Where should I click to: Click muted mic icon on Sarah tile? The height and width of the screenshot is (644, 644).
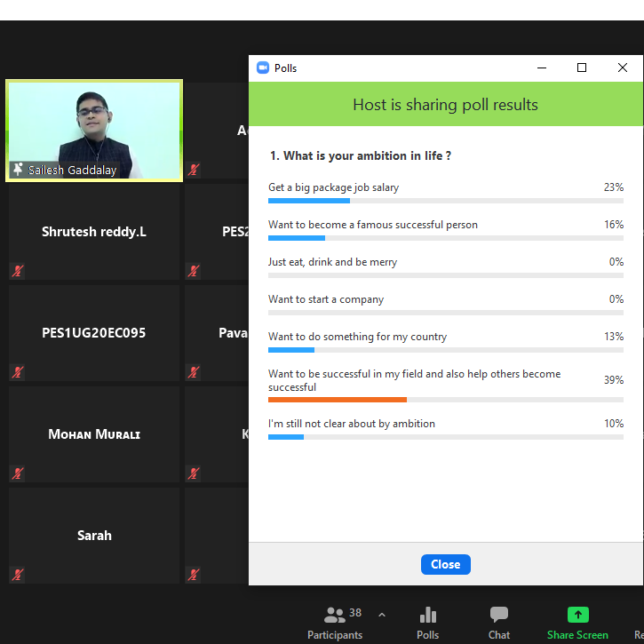coord(17,576)
